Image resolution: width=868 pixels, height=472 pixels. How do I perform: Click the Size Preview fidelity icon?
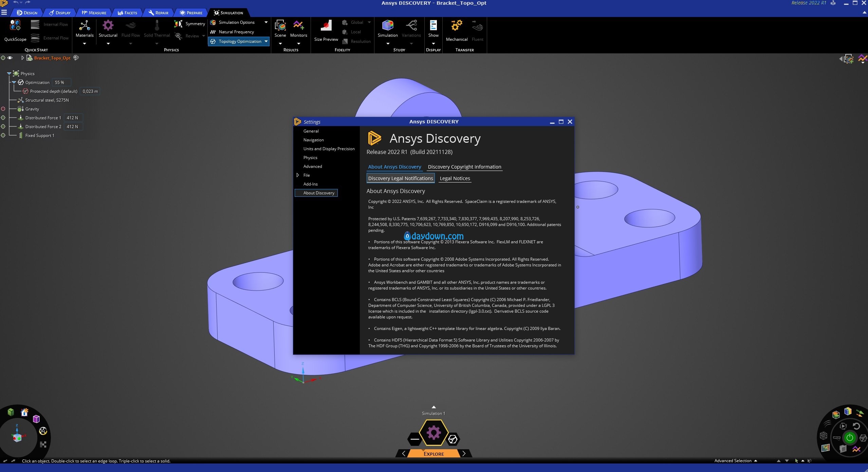coord(326,25)
